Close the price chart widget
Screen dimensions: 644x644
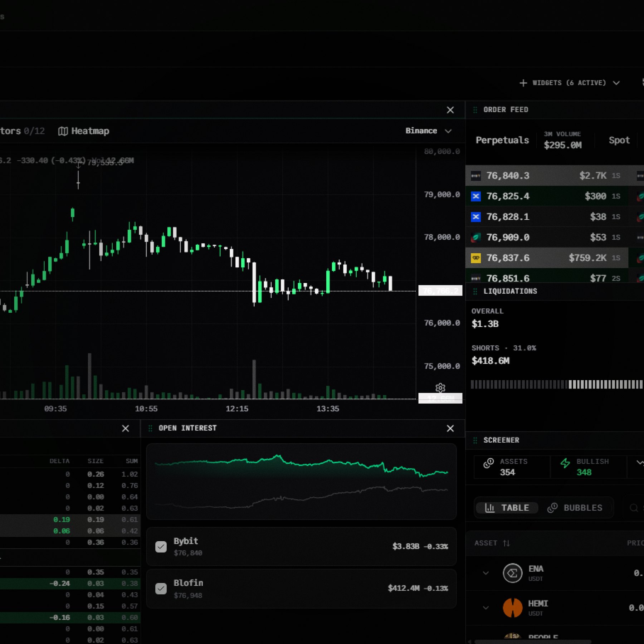(x=450, y=110)
